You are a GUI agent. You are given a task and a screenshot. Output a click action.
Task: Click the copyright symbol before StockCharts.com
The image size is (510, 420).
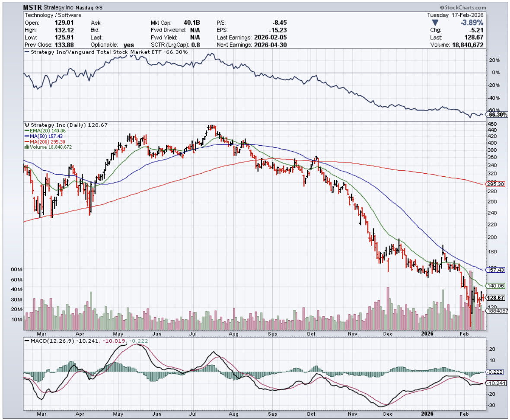coord(443,8)
